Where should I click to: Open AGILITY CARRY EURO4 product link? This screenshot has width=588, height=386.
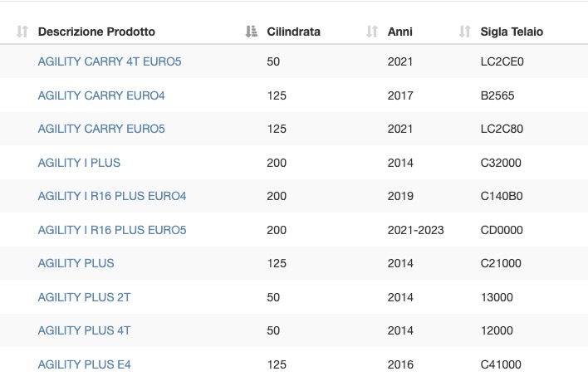pos(101,95)
